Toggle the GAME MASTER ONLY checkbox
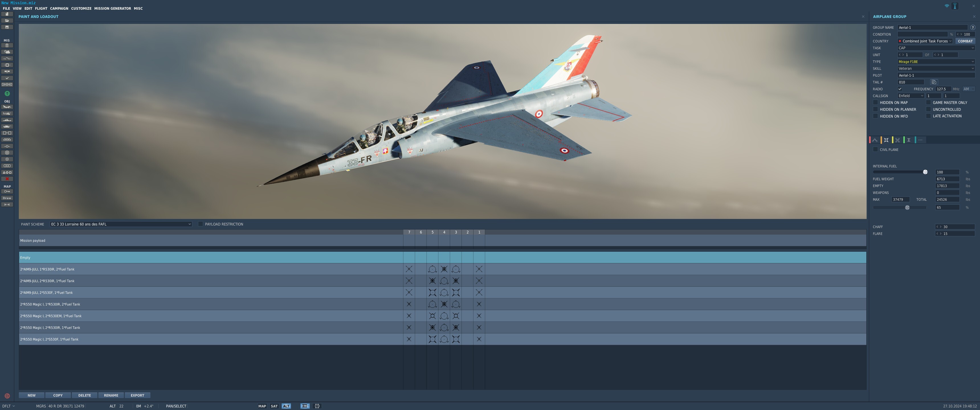The width and height of the screenshot is (980, 410). [x=928, y=103]
